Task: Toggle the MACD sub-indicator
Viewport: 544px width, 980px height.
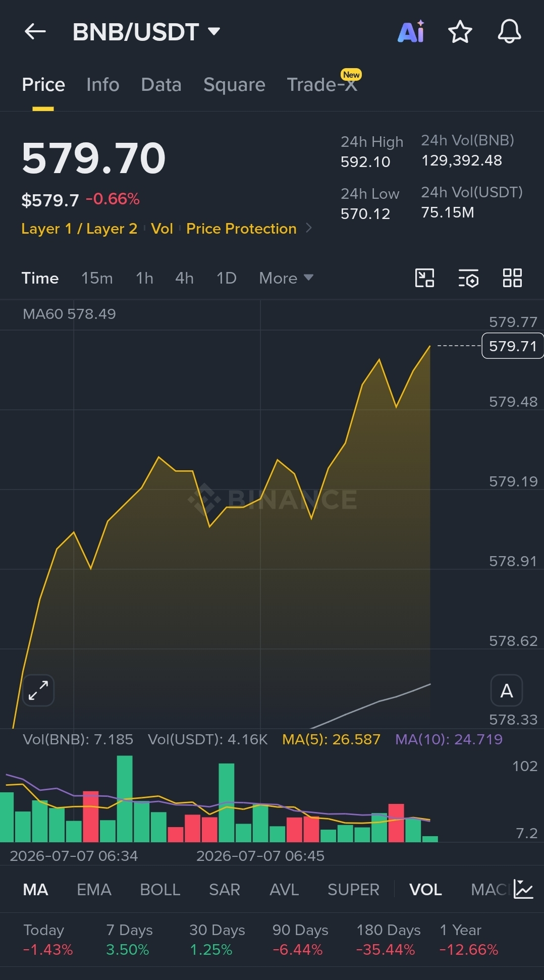Action: coord(491,889)
